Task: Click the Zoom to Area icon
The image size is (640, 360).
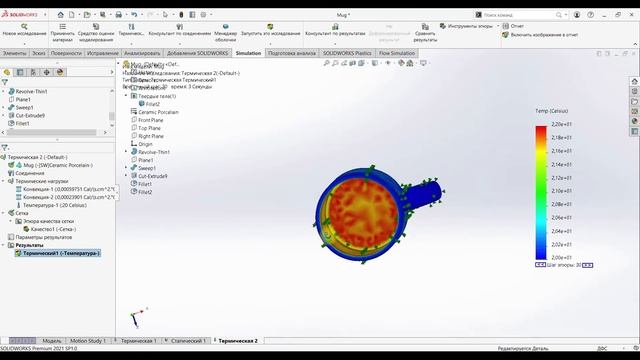Action: pyautogui.click(x=335, y=63)
